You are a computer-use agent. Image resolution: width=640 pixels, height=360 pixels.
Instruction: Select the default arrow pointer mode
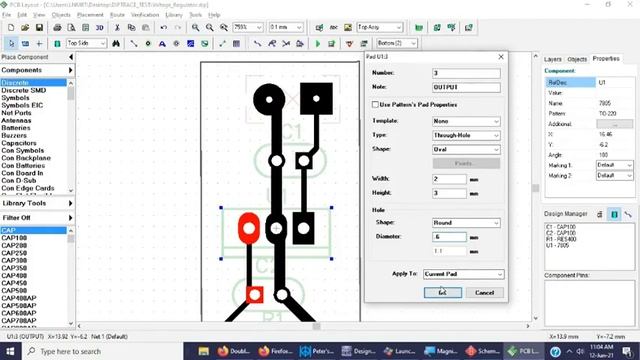(x=11, y=43)
